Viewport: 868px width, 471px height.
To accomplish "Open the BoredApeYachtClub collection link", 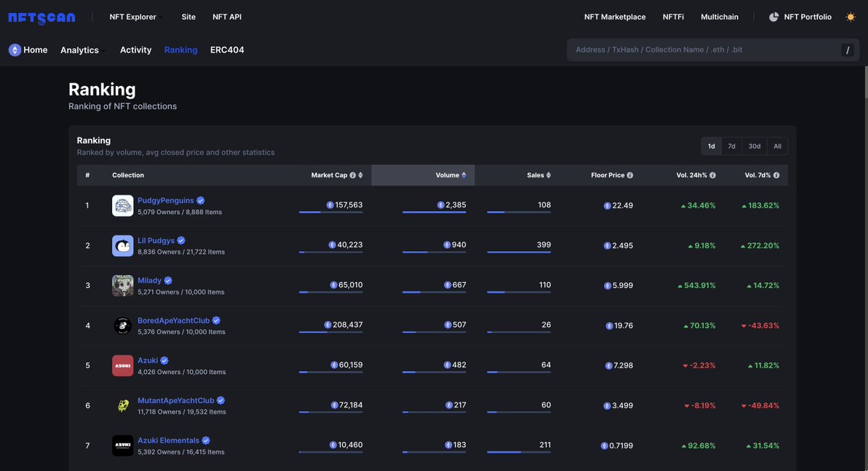I will [174, 321].
